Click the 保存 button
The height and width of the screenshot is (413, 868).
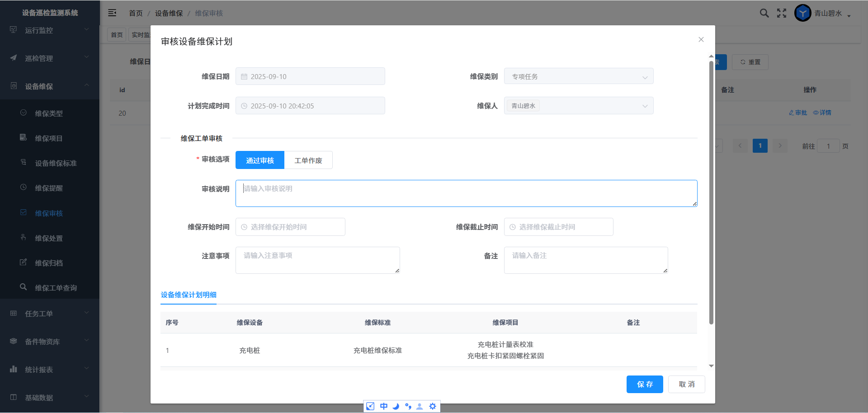point(645,384)
